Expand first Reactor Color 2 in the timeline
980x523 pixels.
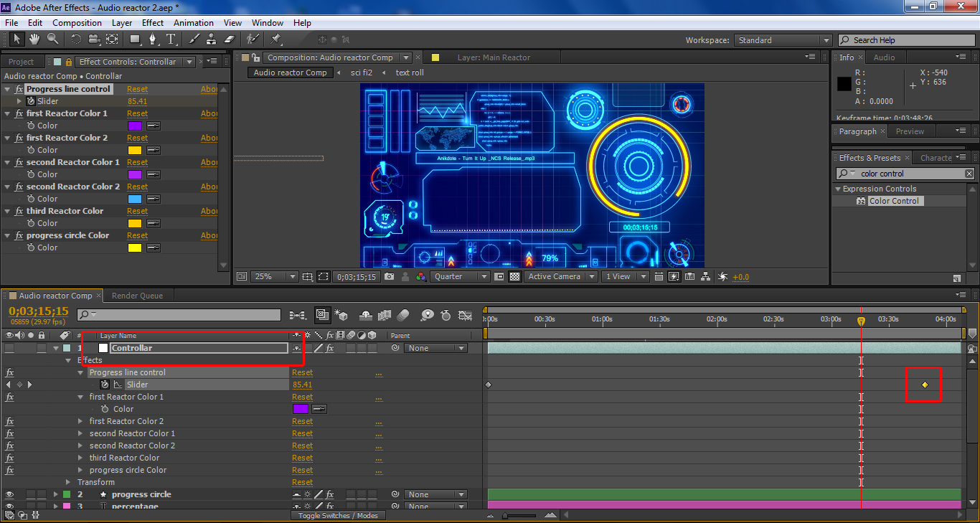click(81, 421)
